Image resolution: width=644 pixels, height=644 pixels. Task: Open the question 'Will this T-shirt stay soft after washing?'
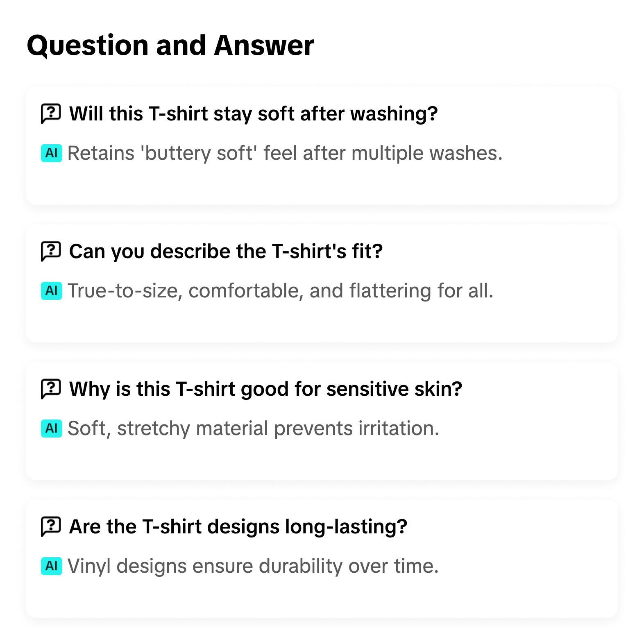[253, 113]
